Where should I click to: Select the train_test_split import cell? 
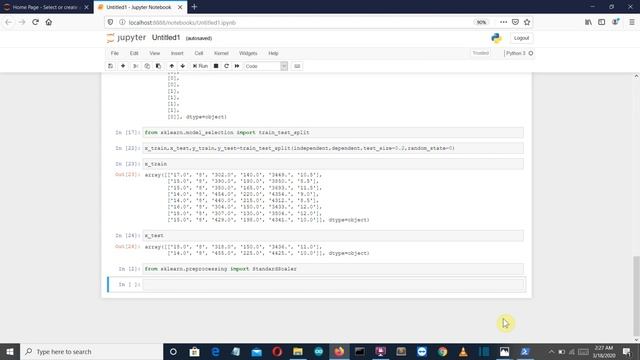pos(333,133)
